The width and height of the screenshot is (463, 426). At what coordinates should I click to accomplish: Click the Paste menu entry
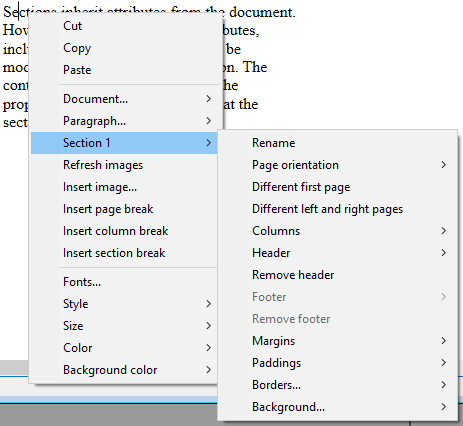(124, 70)
